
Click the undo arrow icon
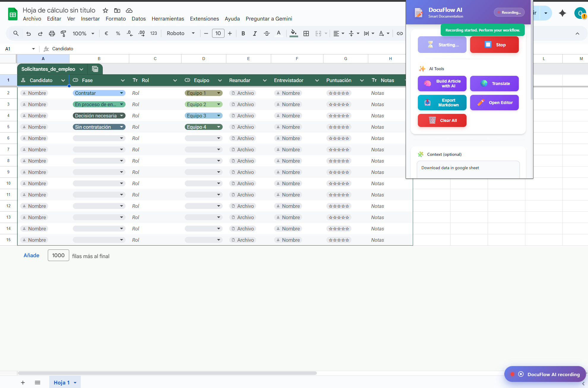coord(29,34)
